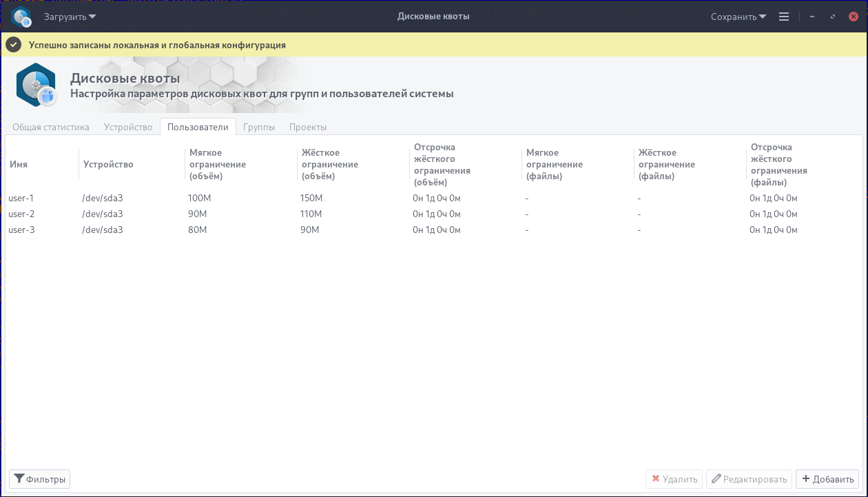
Task: Click the large Disk Quotas logo
Action: (36, 85)
